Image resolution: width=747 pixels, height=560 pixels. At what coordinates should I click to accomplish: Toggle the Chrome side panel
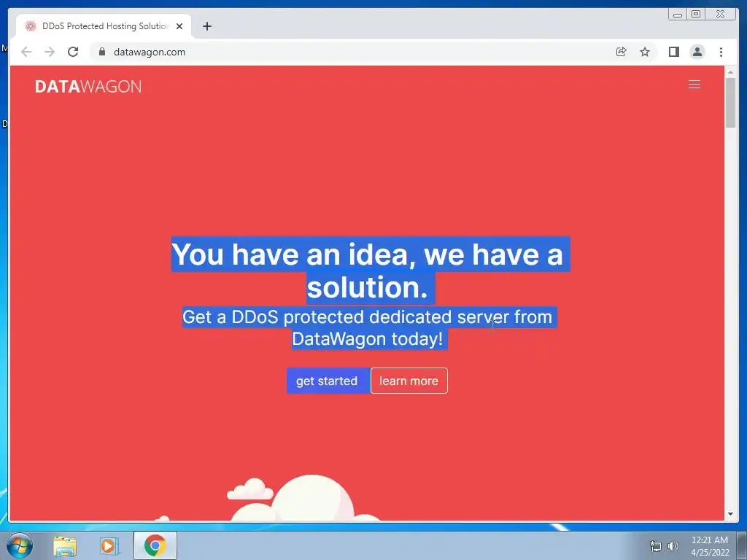coord(673,52)
